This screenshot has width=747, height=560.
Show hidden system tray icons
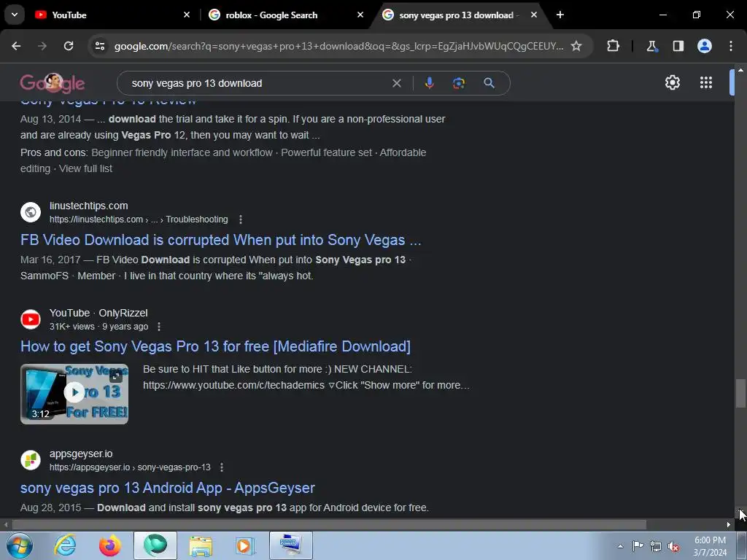point(620,546)
